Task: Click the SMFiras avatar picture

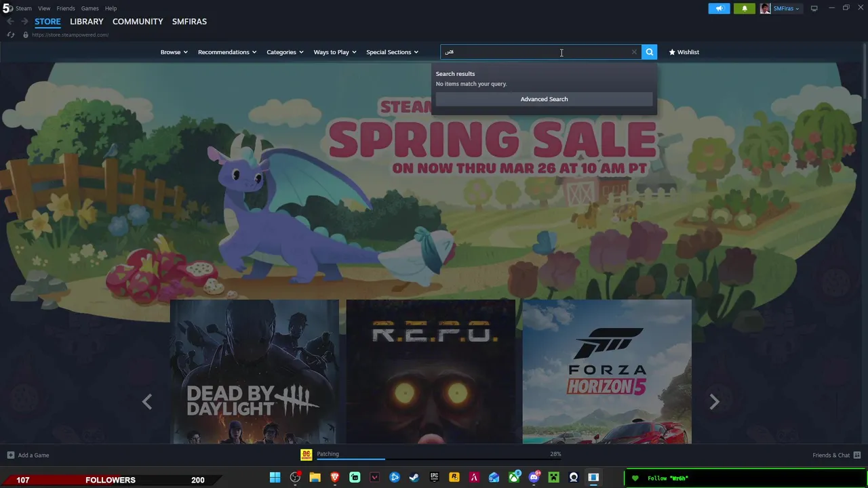Action: pyautogui.click(x=765, y=8)
